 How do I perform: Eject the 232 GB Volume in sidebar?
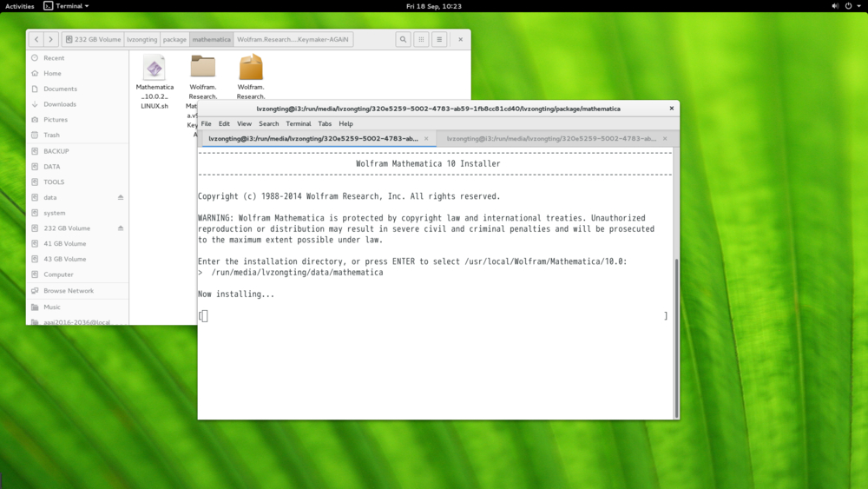tap(121, 228)
